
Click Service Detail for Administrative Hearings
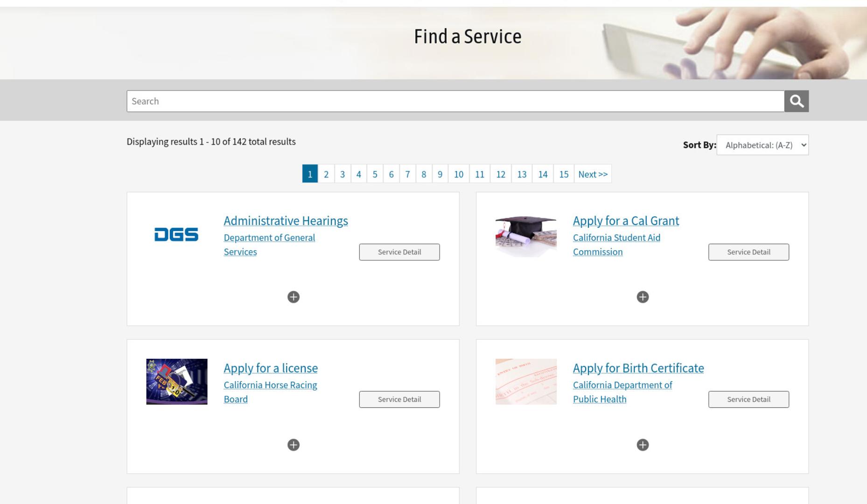[399, 252]
